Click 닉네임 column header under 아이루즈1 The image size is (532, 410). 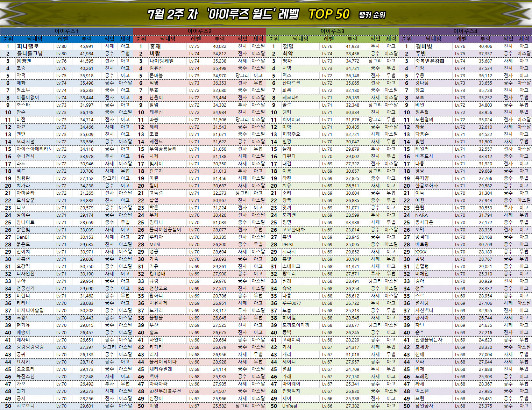pyautogui.click(x=35, y=39)
